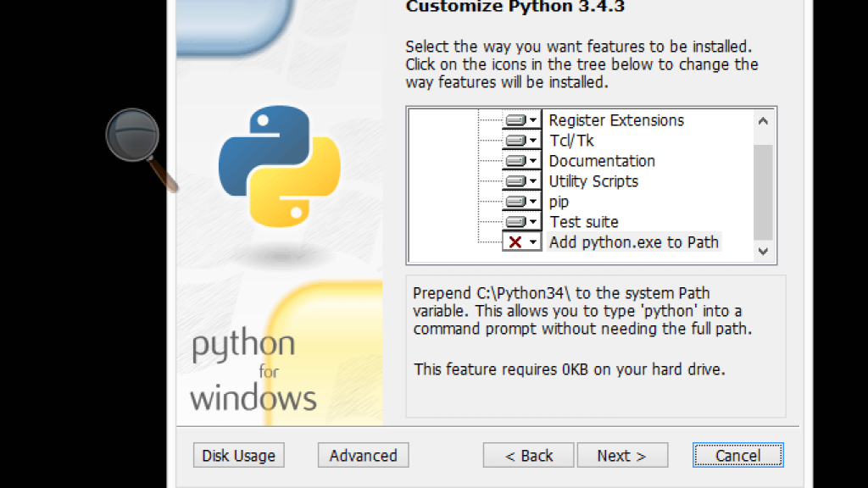
Task: Open the Documentation feature dropdown
Action: coord(521,161)
